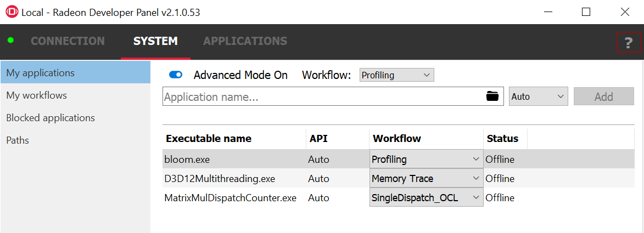Select the SYSTEM tab

pyautogui.click(x=155, y=41)
